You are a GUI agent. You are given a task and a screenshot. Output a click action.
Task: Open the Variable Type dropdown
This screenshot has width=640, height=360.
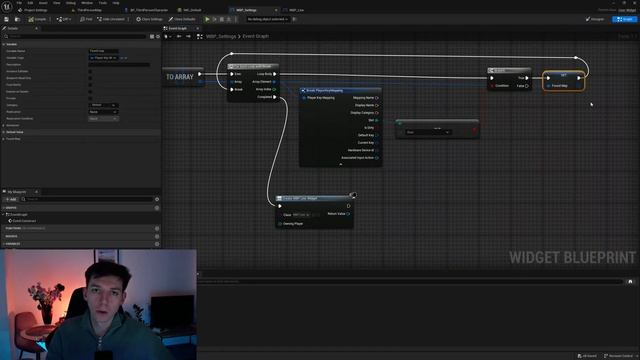coord(104,58)
